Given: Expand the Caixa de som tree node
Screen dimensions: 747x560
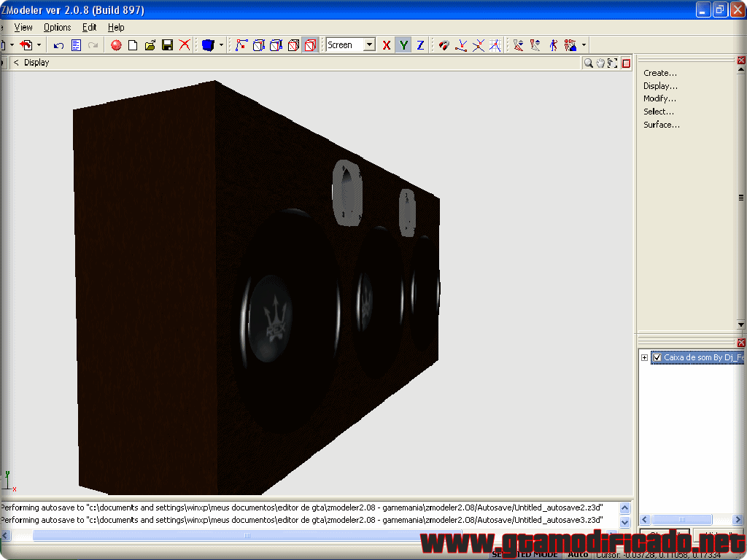Looking at the screenshot, I should click(644, 357).
